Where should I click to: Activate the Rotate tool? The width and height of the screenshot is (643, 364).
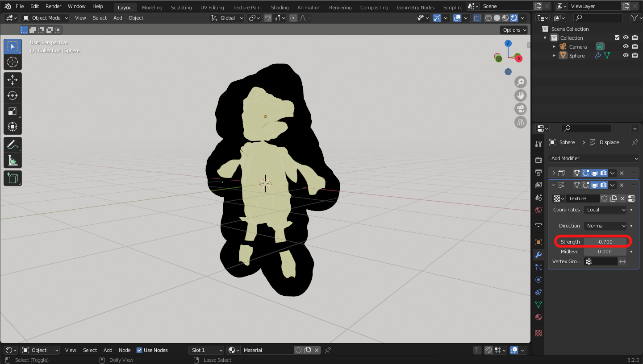13,95
